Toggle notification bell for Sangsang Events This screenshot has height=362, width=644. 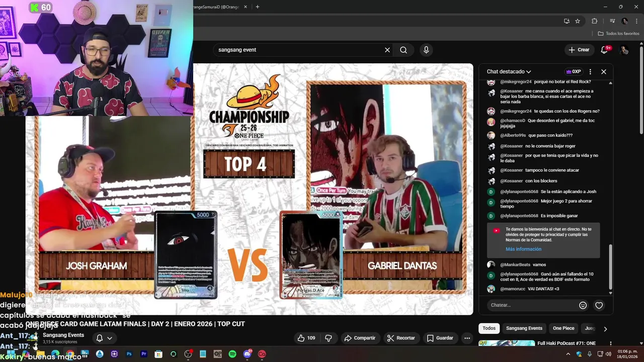(x=104, y=338)
